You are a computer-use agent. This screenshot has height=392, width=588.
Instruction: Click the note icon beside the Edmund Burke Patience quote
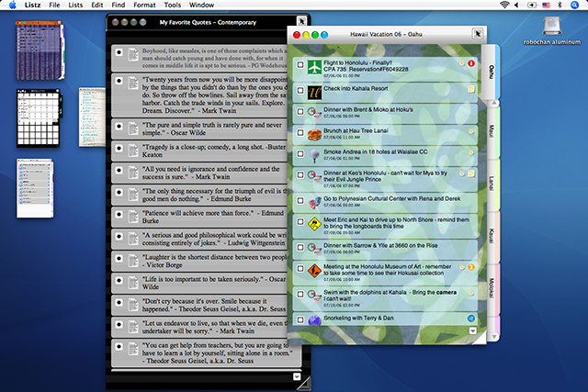click(133, 217)
